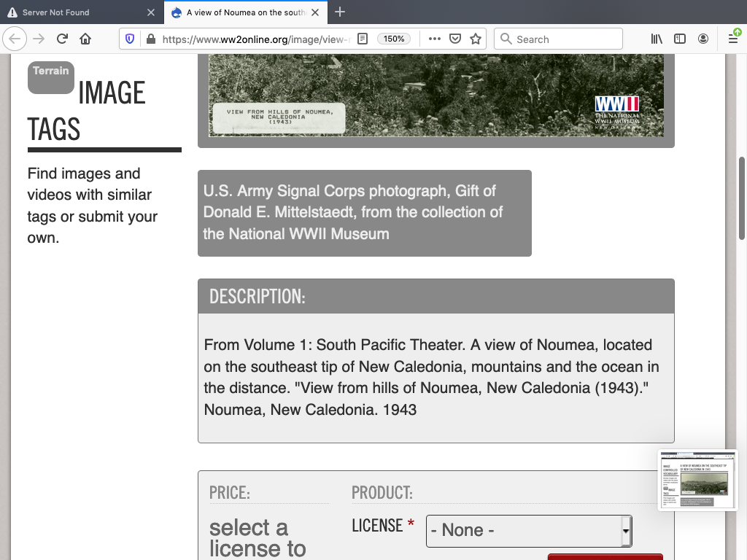
Task: Click the browser Back arrow button
Action: (x=16, y=39)
